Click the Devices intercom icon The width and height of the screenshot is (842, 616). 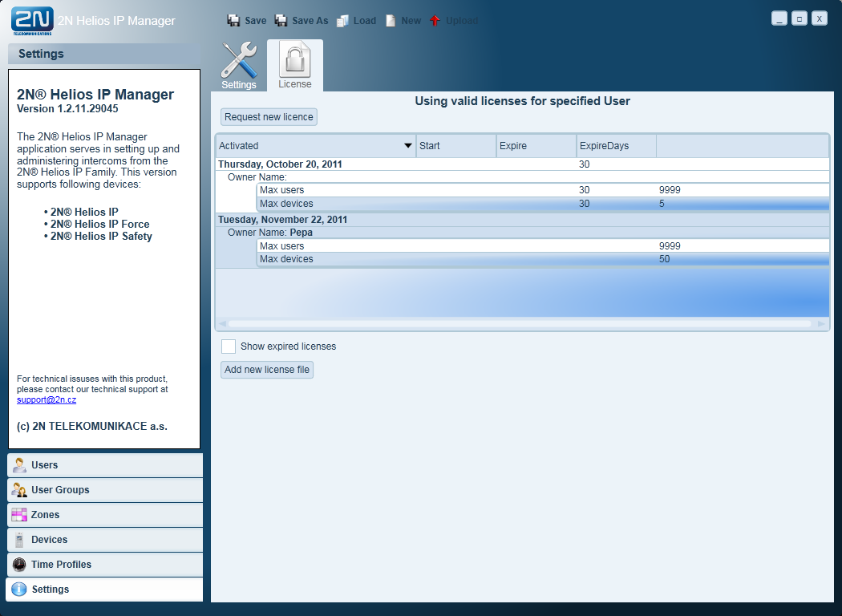(19, 539)
